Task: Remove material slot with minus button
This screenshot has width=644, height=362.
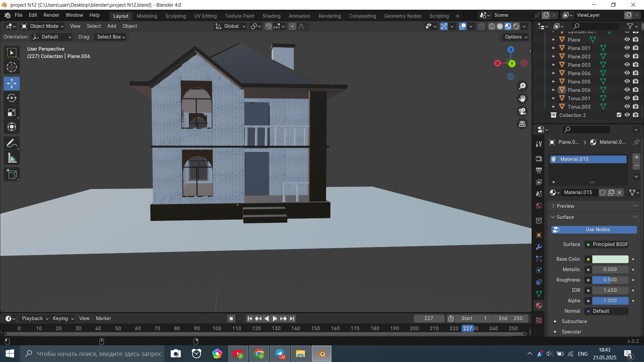Action: click(x=636, y=166)
